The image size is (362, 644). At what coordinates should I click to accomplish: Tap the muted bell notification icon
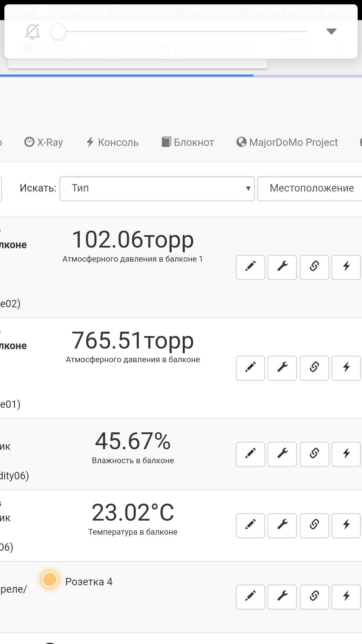(x=33, y=32)
